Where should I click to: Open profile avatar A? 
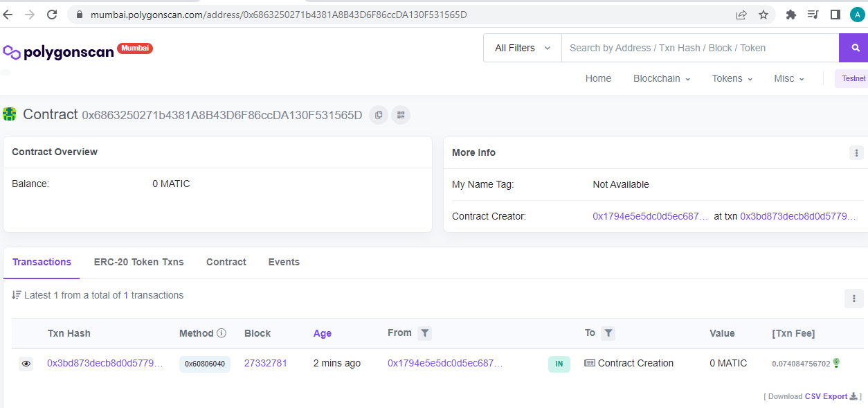click(858, 14)
